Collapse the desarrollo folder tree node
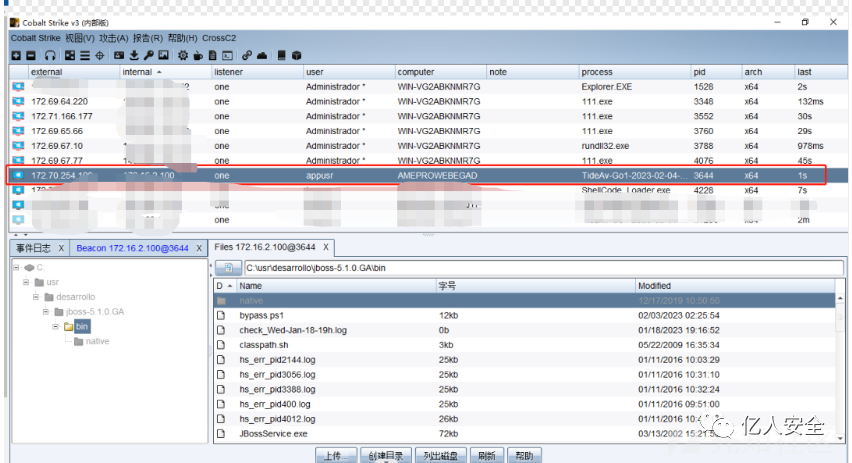The width and height of the screenshot is (852, 463). [36, 297]
